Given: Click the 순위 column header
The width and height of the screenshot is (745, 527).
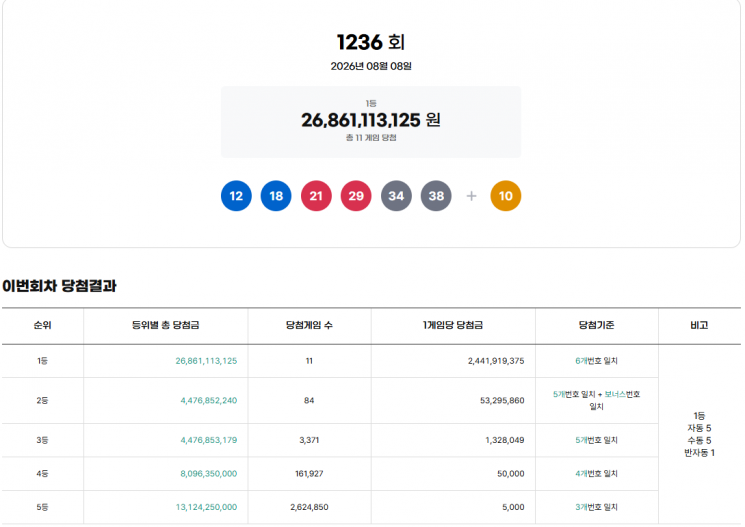Looking at the screenshot, I should coord(42,325).
